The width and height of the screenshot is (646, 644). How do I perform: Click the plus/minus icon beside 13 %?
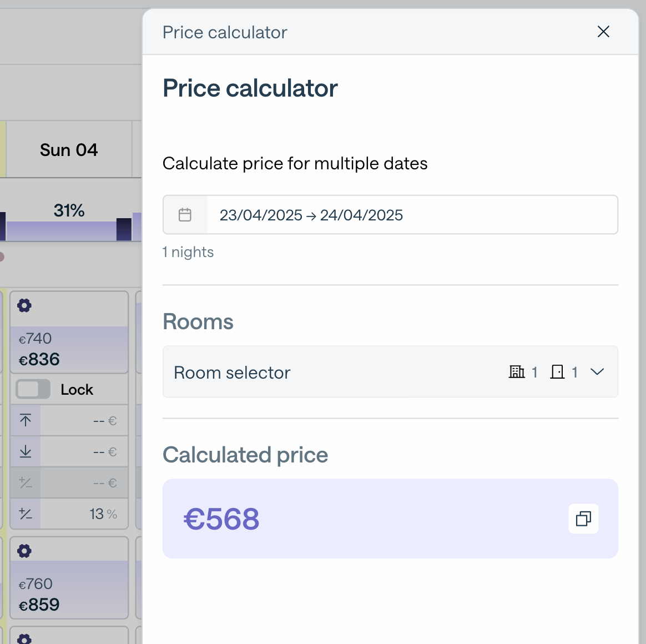tap(26, 514)
